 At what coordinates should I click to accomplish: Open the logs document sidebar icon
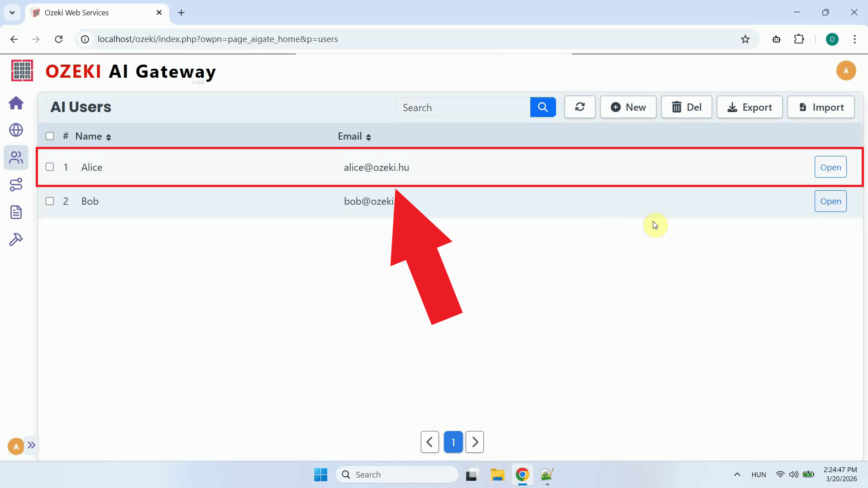point(16,212)
